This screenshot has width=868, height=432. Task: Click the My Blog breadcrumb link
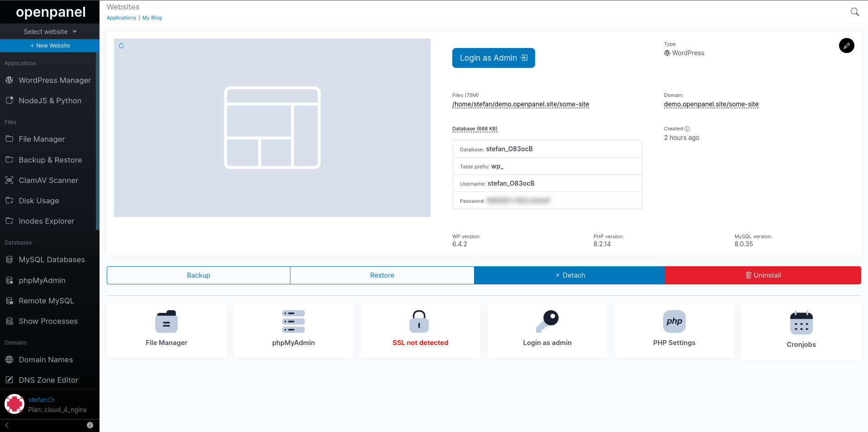[152, 18]
